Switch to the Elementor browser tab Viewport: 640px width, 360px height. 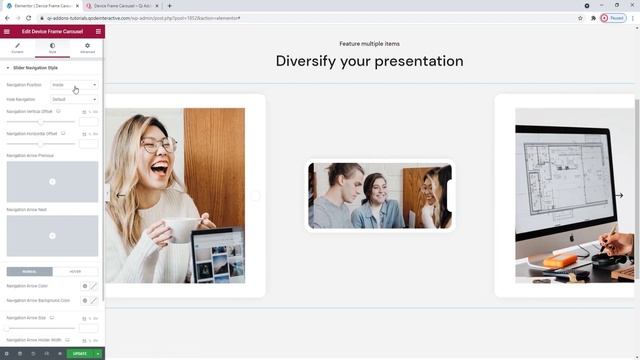(x=42, y=6)
